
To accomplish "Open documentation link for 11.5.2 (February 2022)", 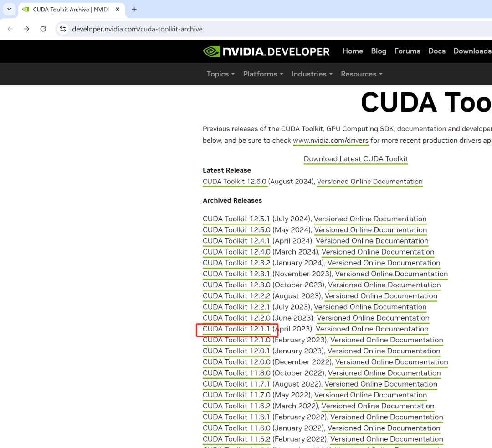I will pyautogui.click(x=387, y=439).
